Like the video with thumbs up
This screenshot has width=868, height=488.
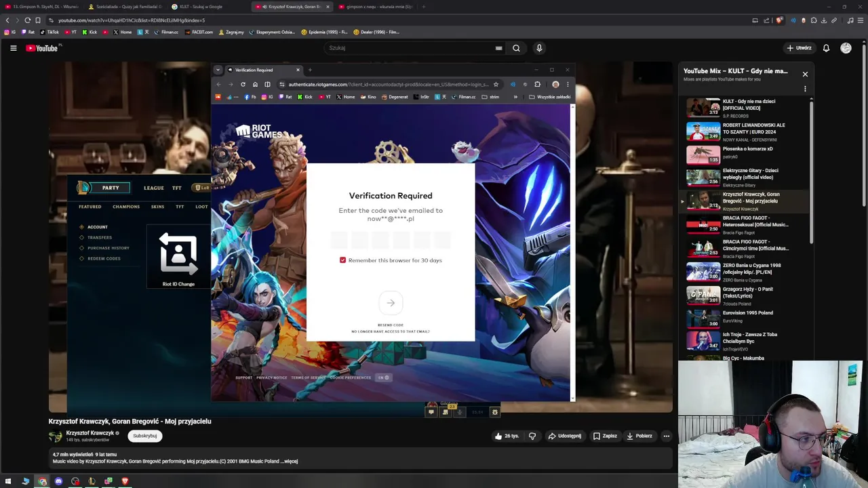(507, 436)
